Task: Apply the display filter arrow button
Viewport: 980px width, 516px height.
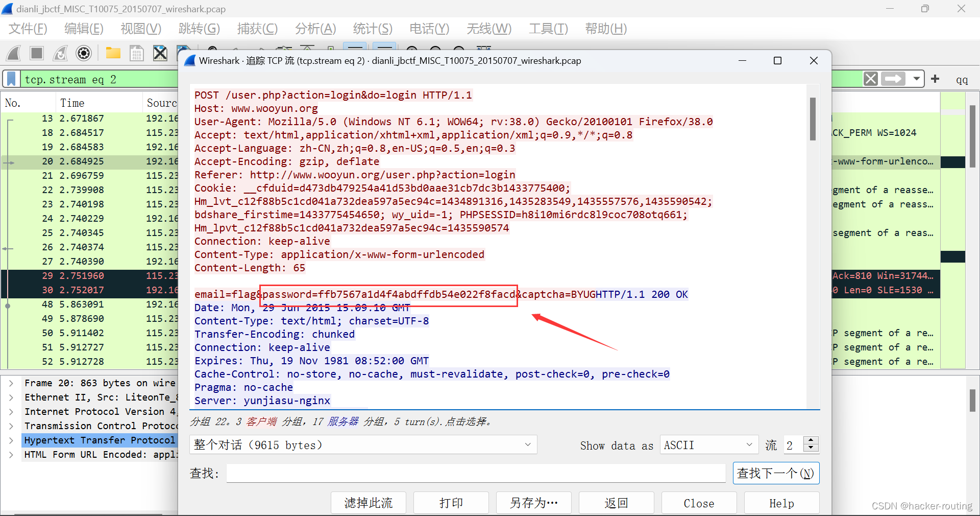Action: [x=893, y=79]
